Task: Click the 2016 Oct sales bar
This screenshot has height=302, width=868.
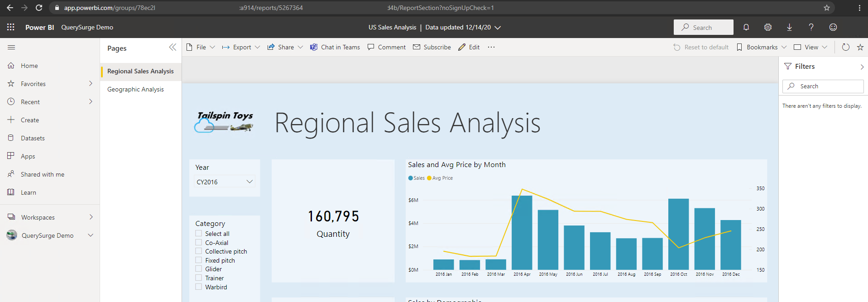Action: point(678,234)
